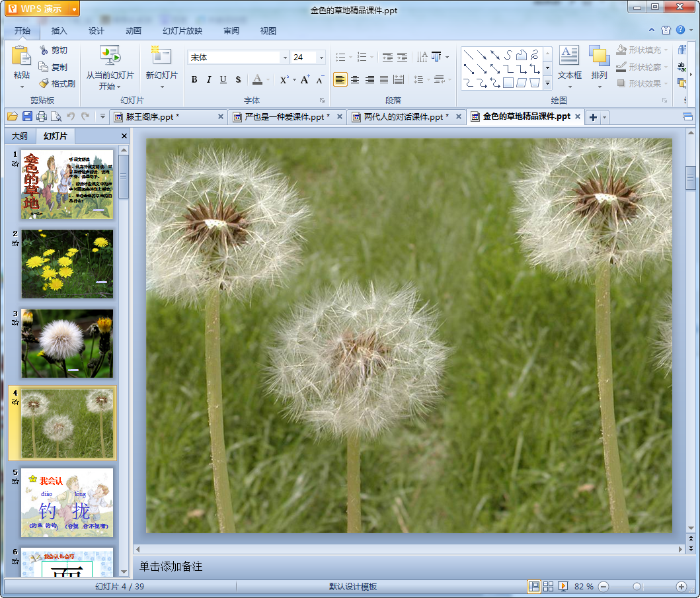
Task: Click the zoom out minus button
Action: tap(603, 586)
